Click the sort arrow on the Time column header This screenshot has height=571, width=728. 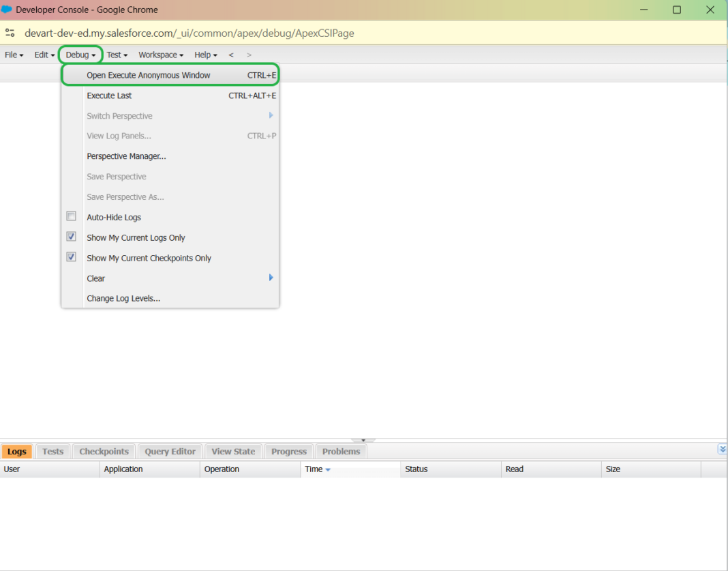click(327, 469)
